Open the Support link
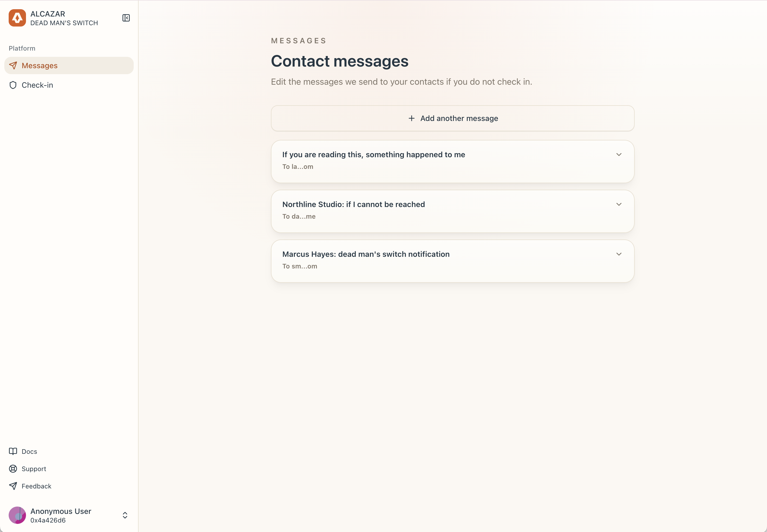This screenshot has height=532, width=767. pyautogui.click(x=34, y=469)
